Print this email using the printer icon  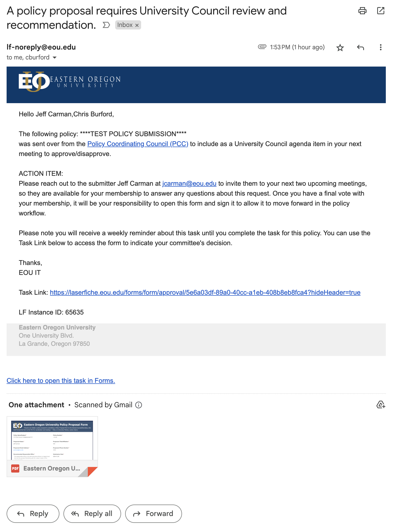click(x=362, y=11)
